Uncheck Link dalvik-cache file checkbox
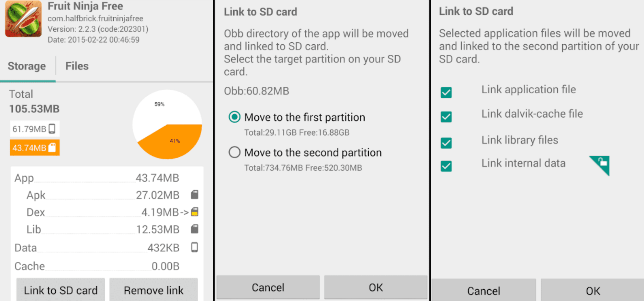 446,117
